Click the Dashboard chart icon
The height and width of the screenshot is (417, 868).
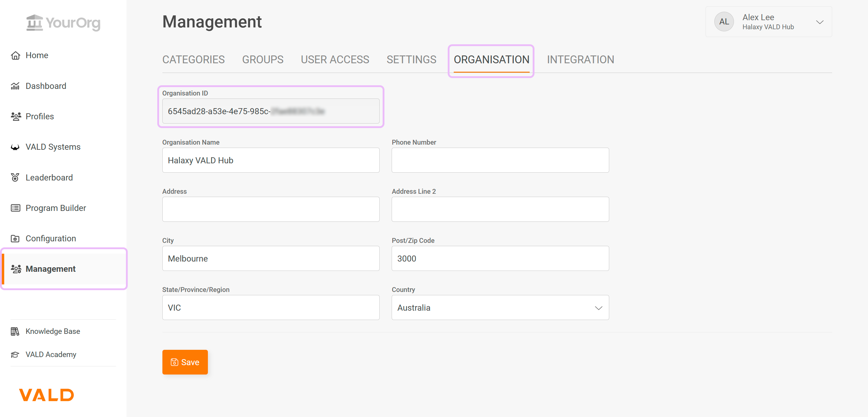click(x=15, y=86)
